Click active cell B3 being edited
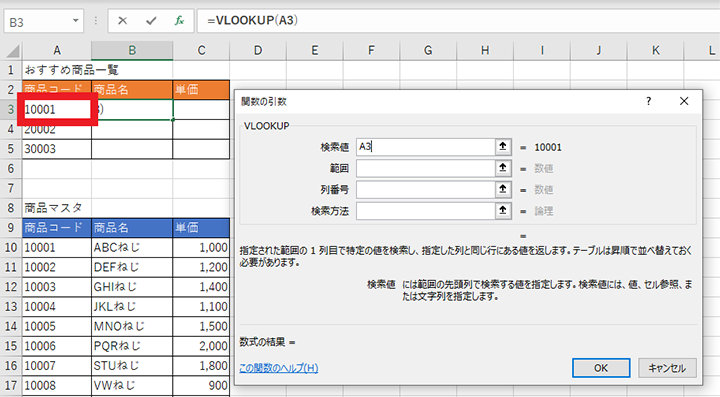Viewport: 720px width, 397px height. 132,110
